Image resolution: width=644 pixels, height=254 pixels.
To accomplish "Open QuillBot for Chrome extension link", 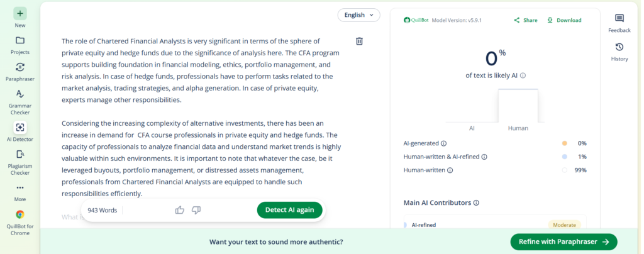I will pos(20,214).
